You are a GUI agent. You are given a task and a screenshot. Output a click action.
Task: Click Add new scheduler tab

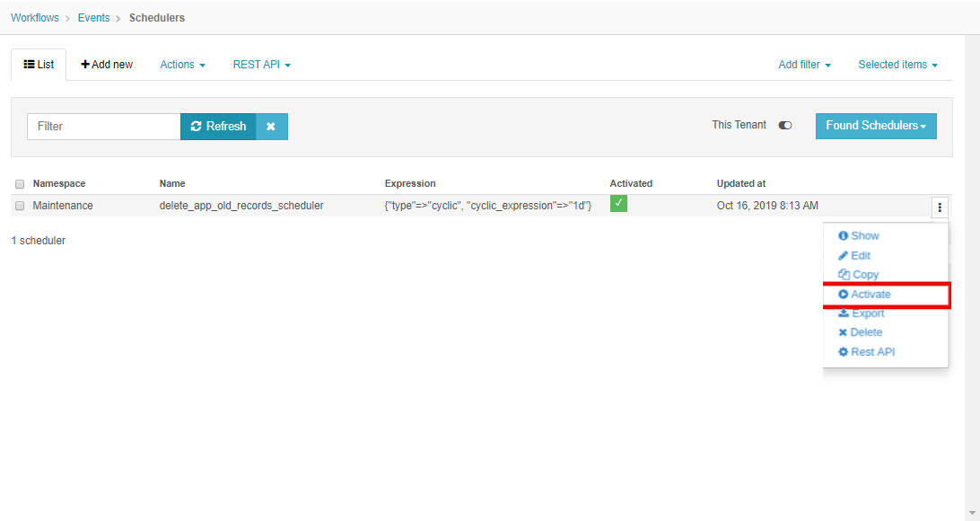(x=107, y=65)
